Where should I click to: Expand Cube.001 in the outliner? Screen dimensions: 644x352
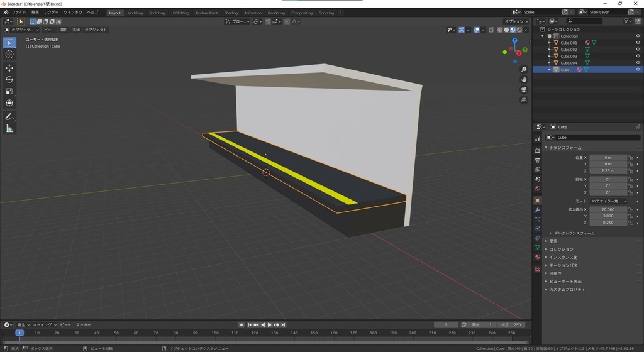pos(550,43)
